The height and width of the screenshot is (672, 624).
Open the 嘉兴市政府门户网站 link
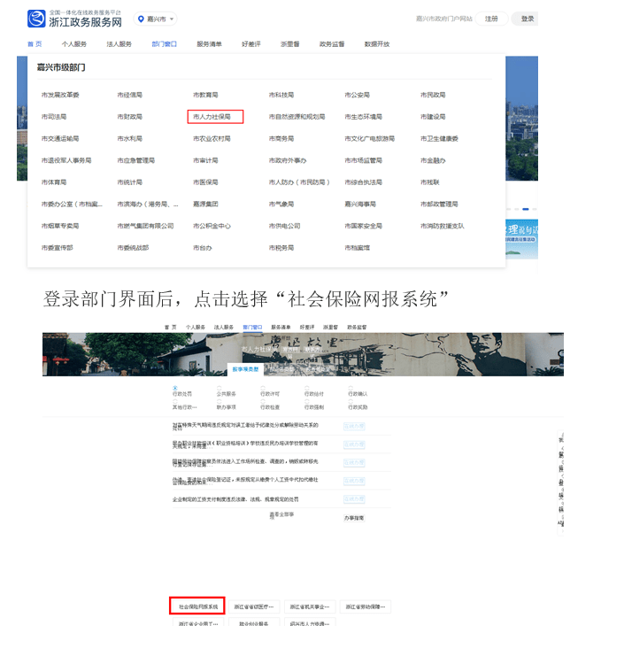pyautogui.click(x=443, y=19)
